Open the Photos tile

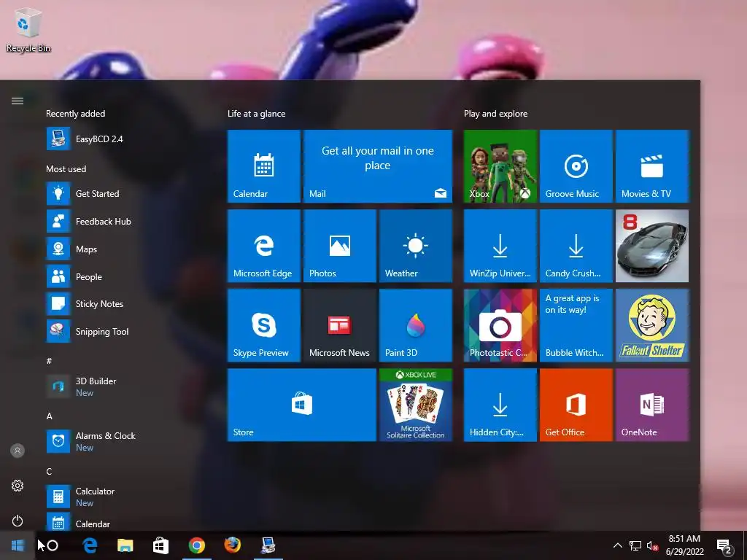point(340,246)
